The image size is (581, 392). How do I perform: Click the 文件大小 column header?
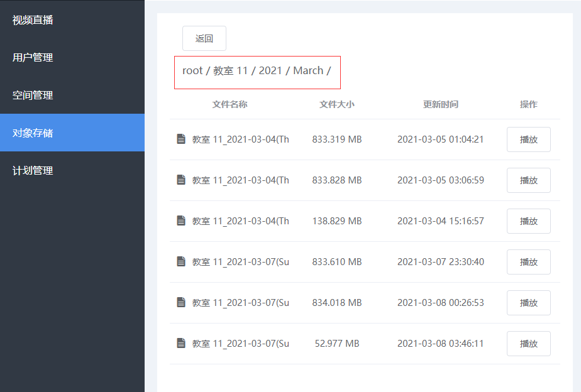[337, 104]
